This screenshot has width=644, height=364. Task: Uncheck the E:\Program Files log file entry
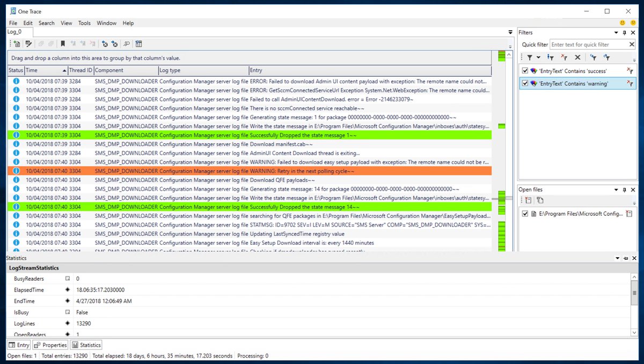524,213
